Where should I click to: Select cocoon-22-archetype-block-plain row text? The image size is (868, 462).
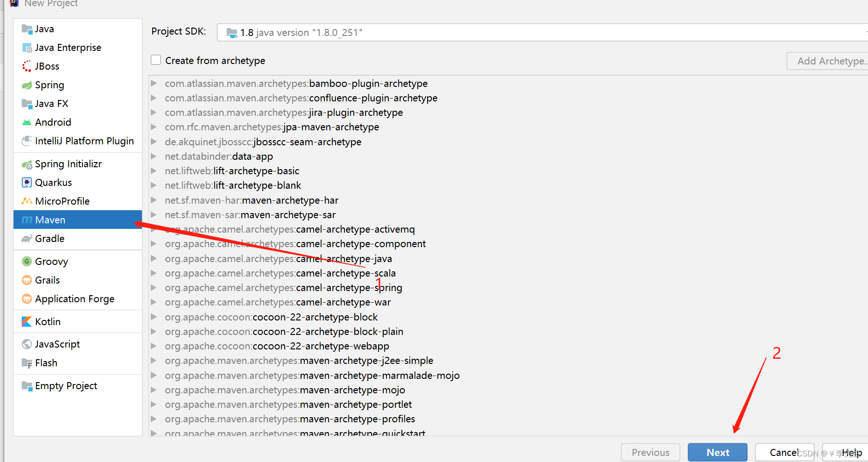pos(284,332)
